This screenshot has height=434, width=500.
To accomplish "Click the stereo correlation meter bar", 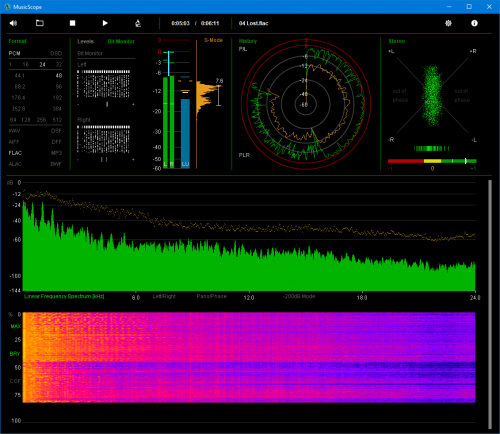I will [x=432, y=161].
